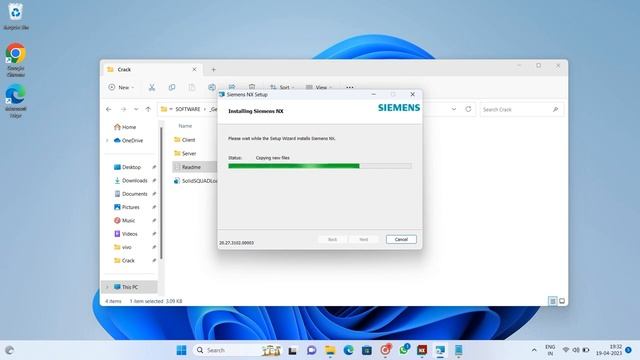Image resolution: width=640 pixels, height=360 pixels.
Task: Click the Siemens NX Setup title bar icon
Action: [222, 94]
